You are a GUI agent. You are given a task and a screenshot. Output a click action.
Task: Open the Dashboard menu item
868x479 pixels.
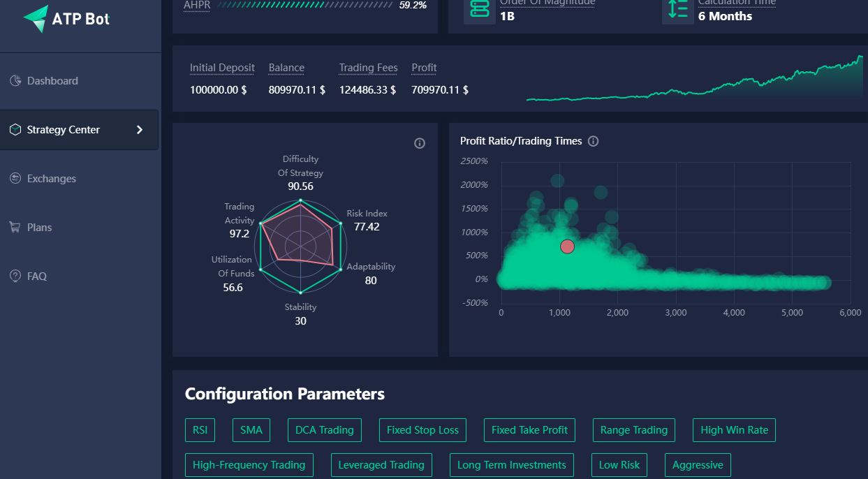tap(52, 81)
